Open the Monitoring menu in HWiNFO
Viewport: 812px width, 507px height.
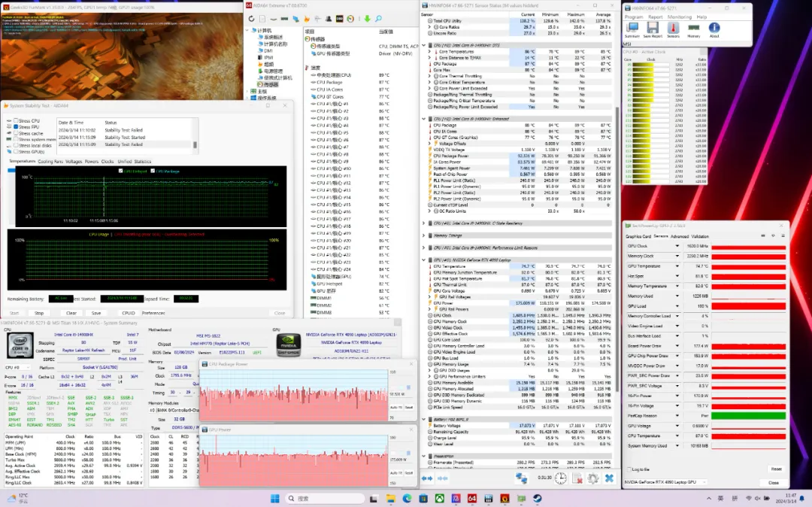[x=679, y=17]
